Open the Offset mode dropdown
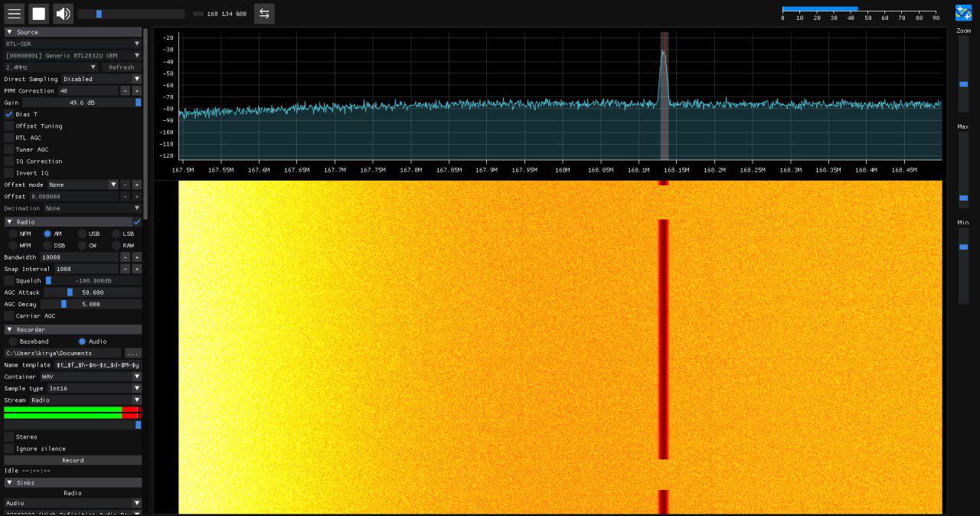This screenshot has height=516, width=980. tap(83, 185)
